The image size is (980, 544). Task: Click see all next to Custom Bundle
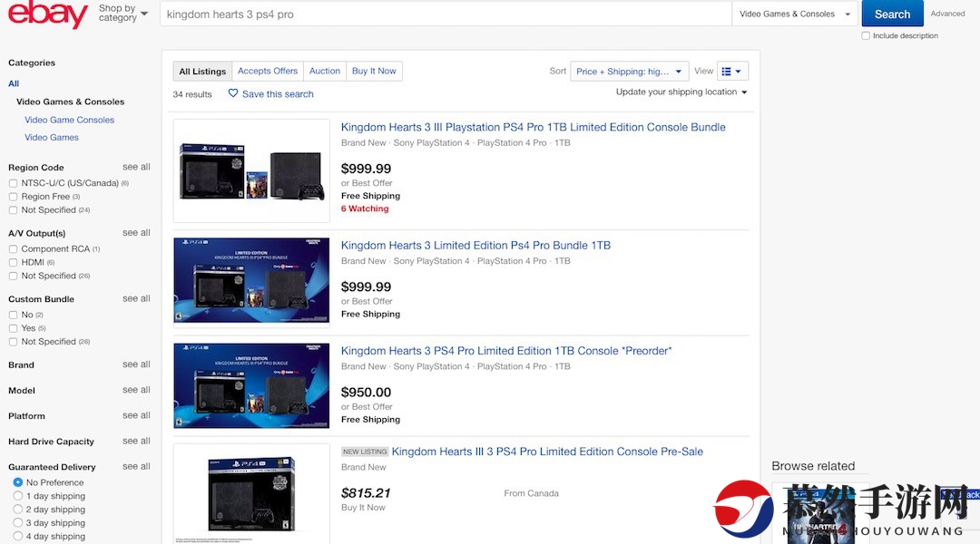coord(136,298)
